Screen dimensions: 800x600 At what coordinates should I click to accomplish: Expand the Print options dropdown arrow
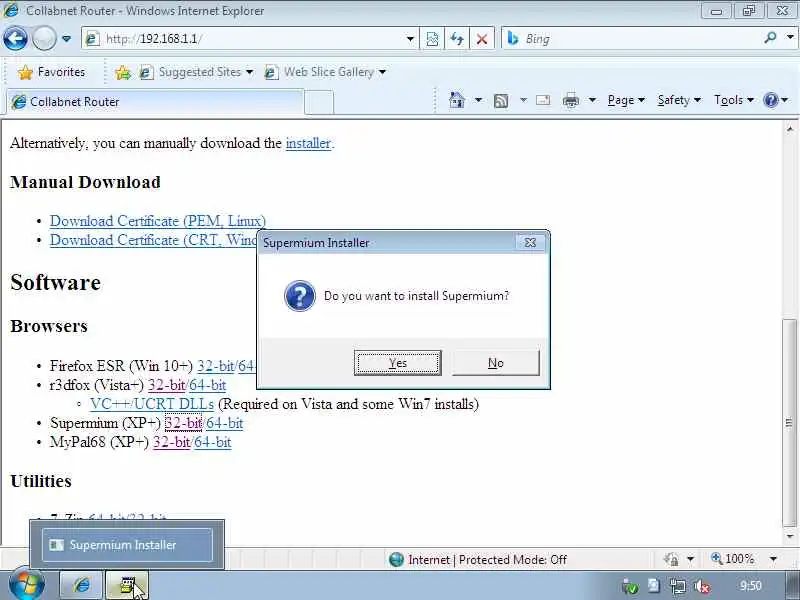coord(592,100)
